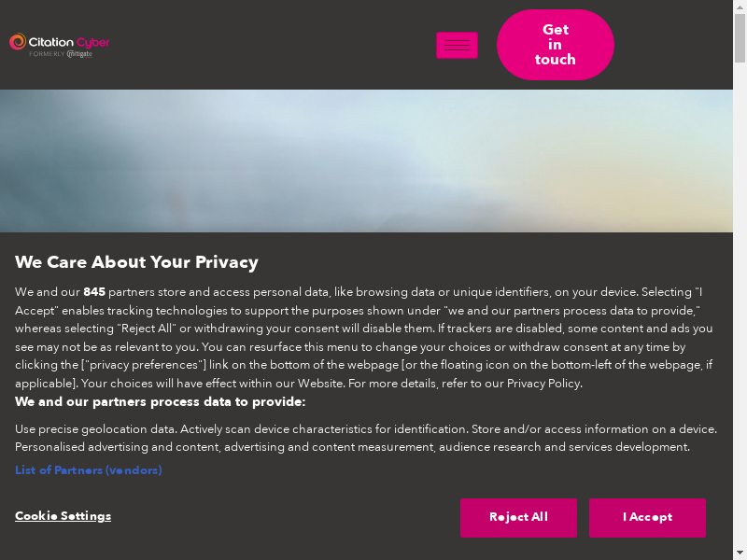Open the List of Partners (vendors) link

(x=88, y=470)
